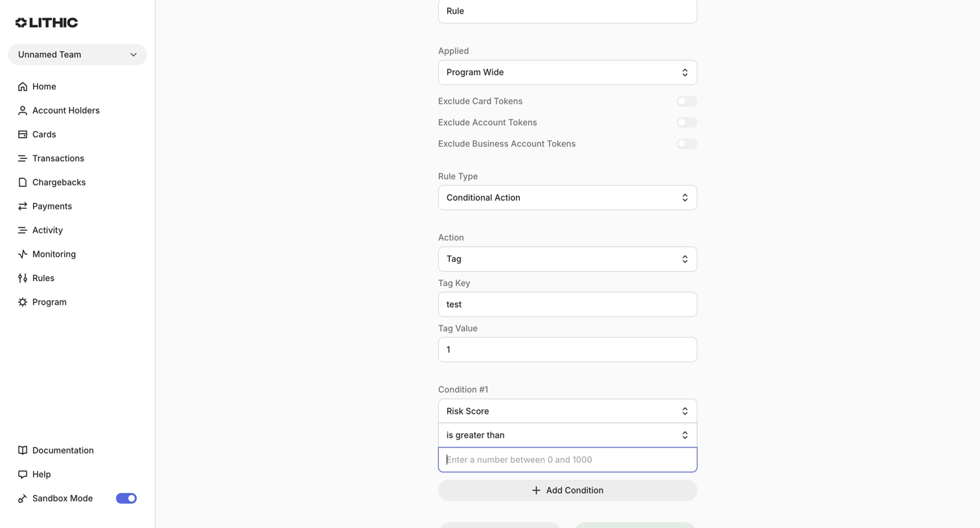Open the Applied Program Wide dropdown
This screenshot has height=528, width=980.
(567, 73)
